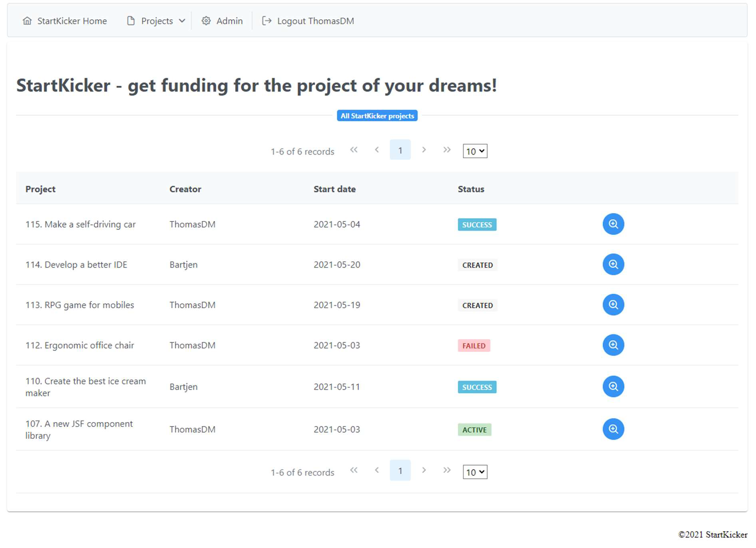The image size is (756, 548).
Task: Open details of RPG game for mobiles
Action: (x=613, y=305)
